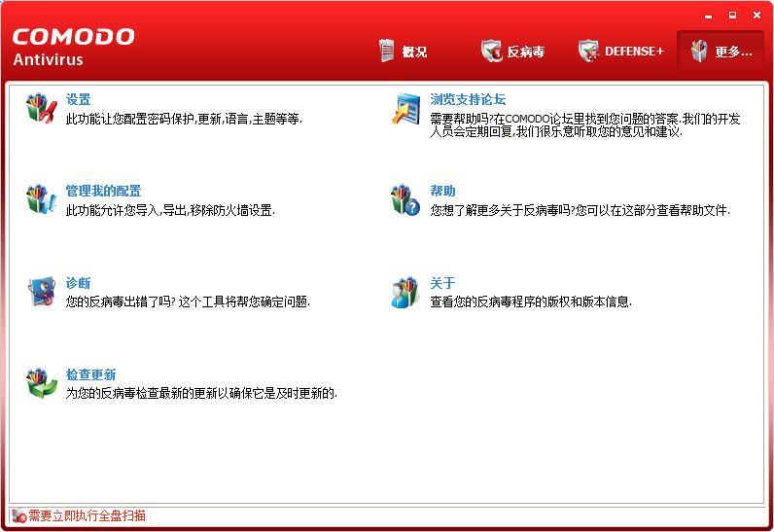
Task: Open the 帮助 link
Action: click(x=442, y=191)
